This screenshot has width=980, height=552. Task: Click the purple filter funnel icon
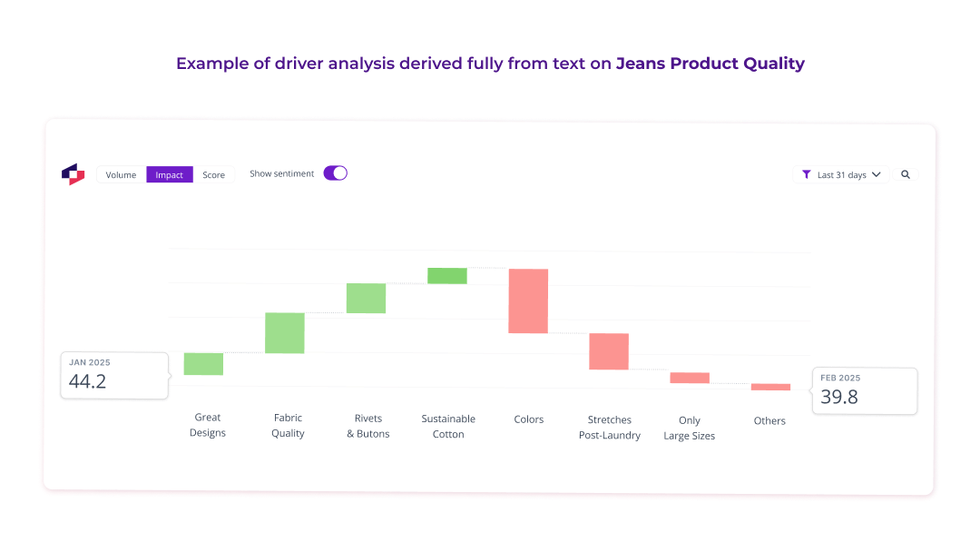click(x=806, y=174)
